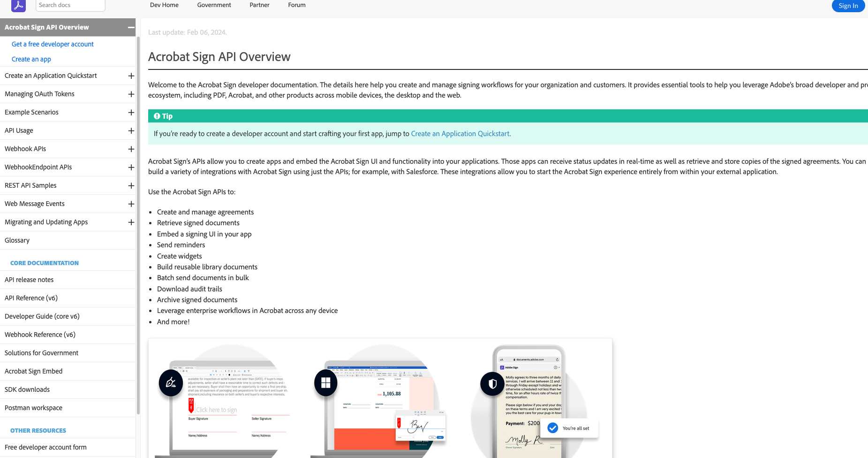Click the Search docs field
This screenshot has height=458, width=868.
[x=70, y=5]
